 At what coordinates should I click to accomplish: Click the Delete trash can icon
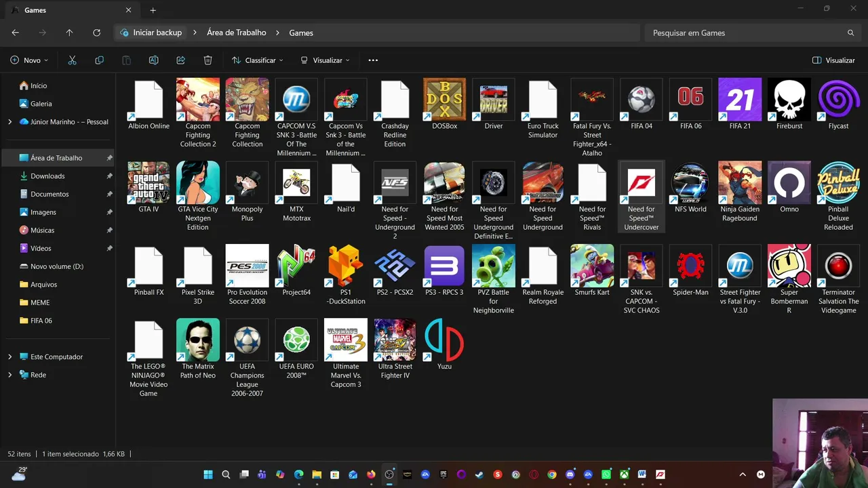tap(208, 60)
